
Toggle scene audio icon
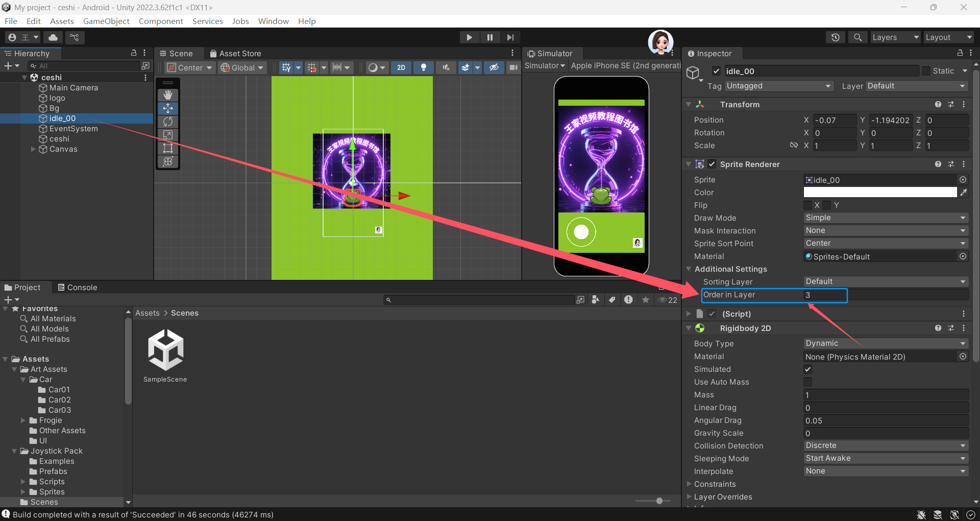(x=446, y=67)
